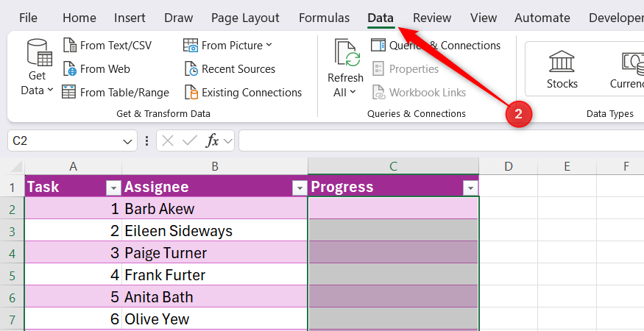Click From Text/CSV import icon
The height and width of the screenshot is (331, 644).
(70, 45)
